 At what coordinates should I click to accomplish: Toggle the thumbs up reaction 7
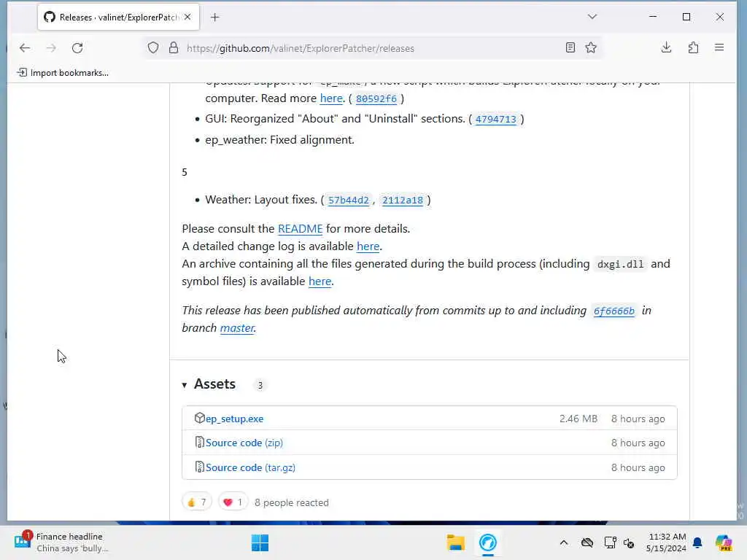click(197, 502)
